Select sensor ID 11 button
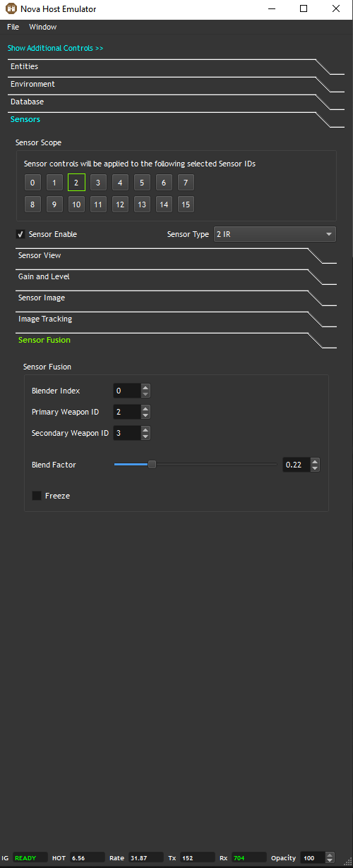The image size is (353, 868). point(98,204)
